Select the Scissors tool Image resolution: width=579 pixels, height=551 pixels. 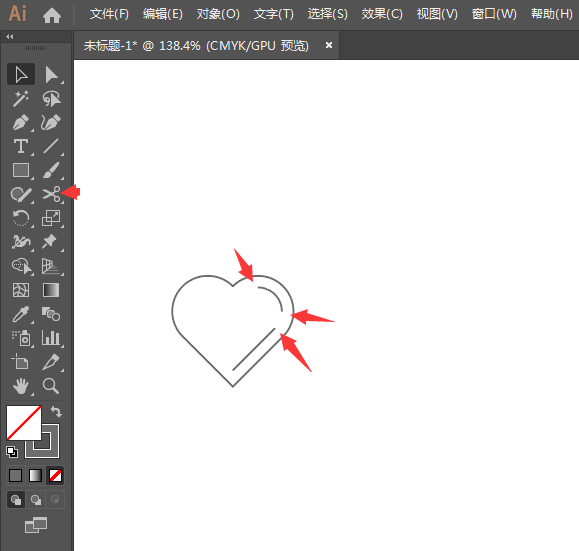coord(51,194)
